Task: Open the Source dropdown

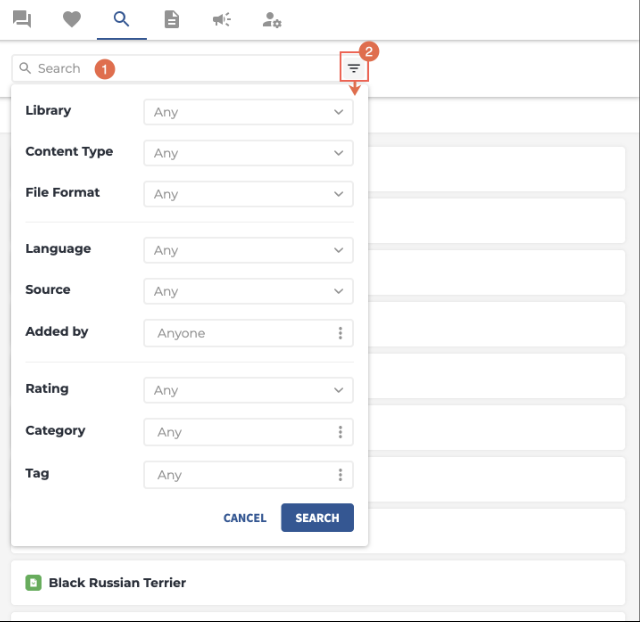Action: click(x=248, y=291)
